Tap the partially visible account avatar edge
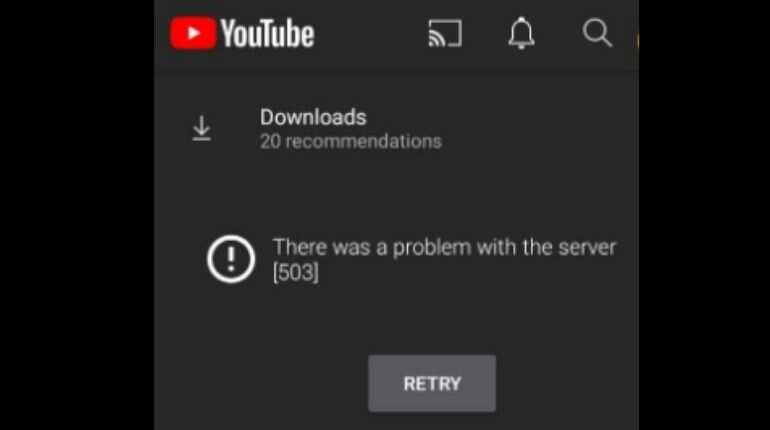This screenshot has height=430, width=770. click(637, 40)
